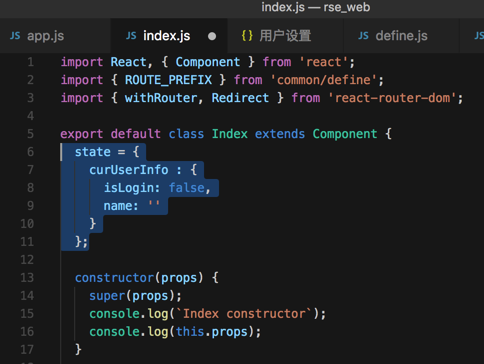
Task: Switch to the app.js tab
Action: point(55,36)
